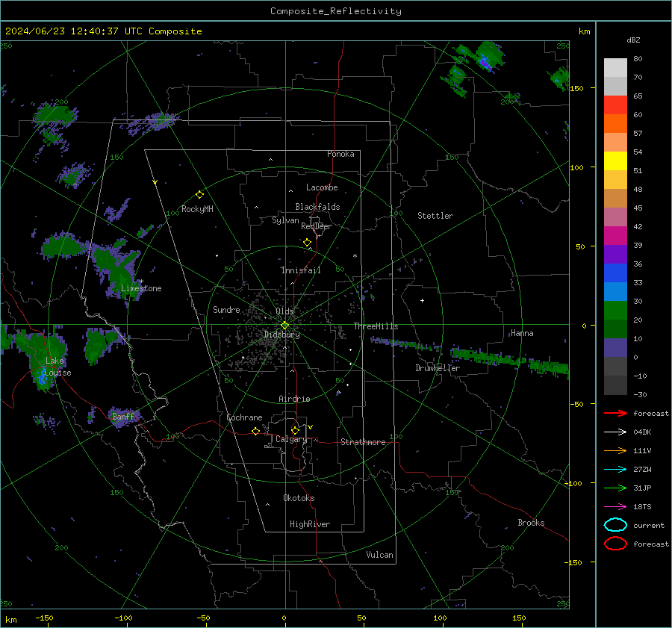Select the red 60 dBZ swatch
This screenshot has width=672, height=628.
[615, 105]
